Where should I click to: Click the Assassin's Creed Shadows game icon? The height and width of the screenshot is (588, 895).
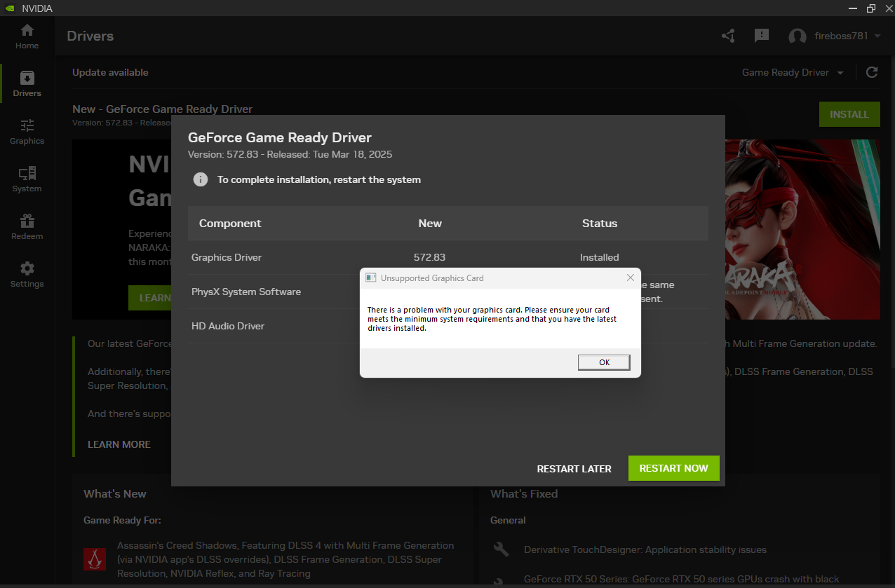pyautogui.click(x=95, y=559)
